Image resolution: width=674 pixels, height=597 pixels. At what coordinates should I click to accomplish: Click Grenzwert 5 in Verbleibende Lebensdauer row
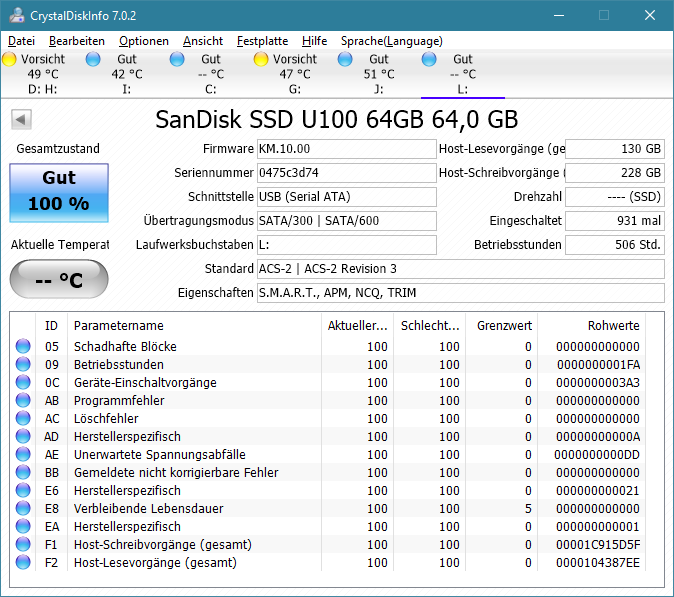pos(528,509)
